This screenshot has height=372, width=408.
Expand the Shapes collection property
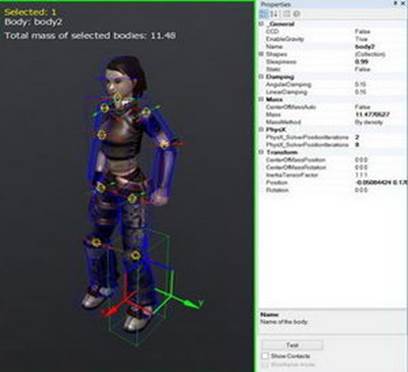(262, 54)
